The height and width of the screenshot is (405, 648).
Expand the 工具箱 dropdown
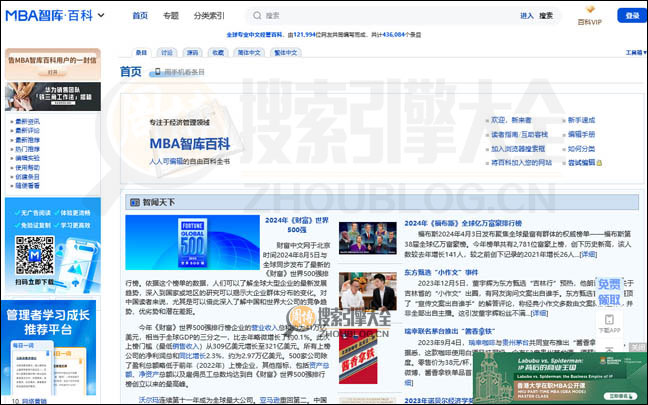pyautogui.click(x=636, y=52)
